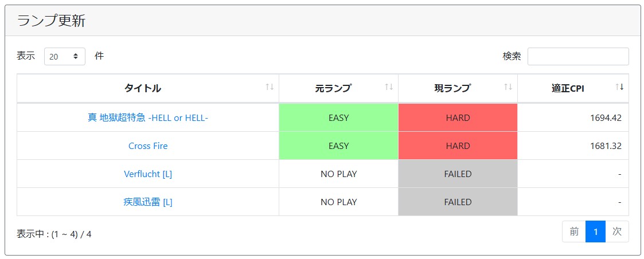Go to next page with 次
Screen dimensions: 644x259
[x=617, y=231]
